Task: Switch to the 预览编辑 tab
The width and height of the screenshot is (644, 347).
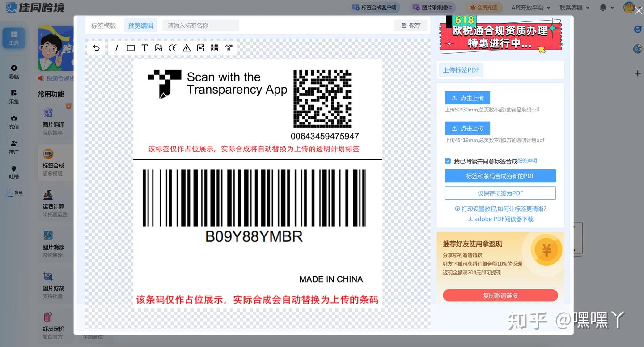Action: coord(140,26)
